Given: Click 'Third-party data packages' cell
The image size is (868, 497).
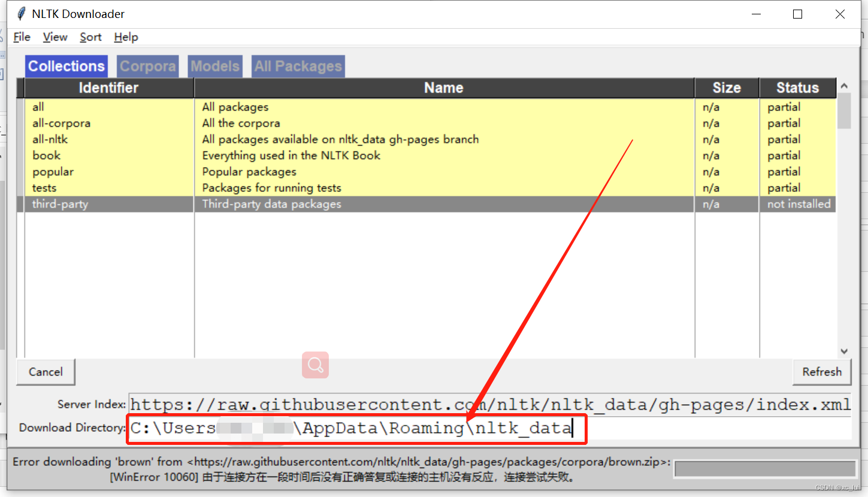Looking at the screenshot, I should pos(271,204).
